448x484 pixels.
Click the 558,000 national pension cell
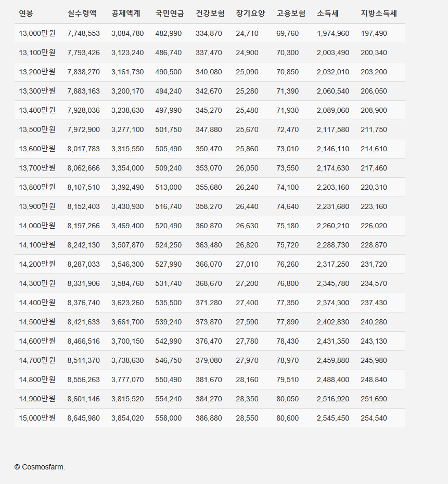pyautogui.click(x=169, y=418)
